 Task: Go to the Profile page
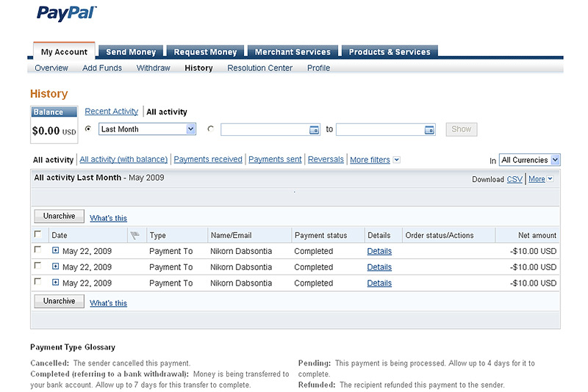(x=319, y=68)
